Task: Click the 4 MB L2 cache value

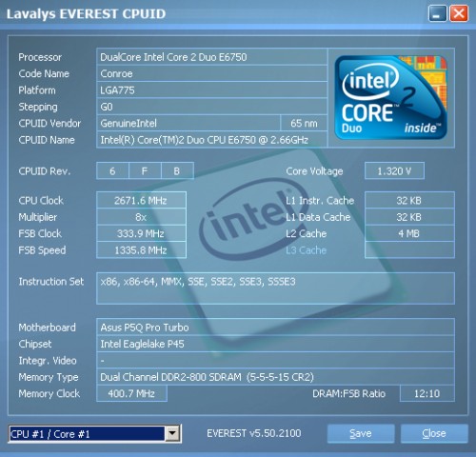Action: (x=409, y=233)
